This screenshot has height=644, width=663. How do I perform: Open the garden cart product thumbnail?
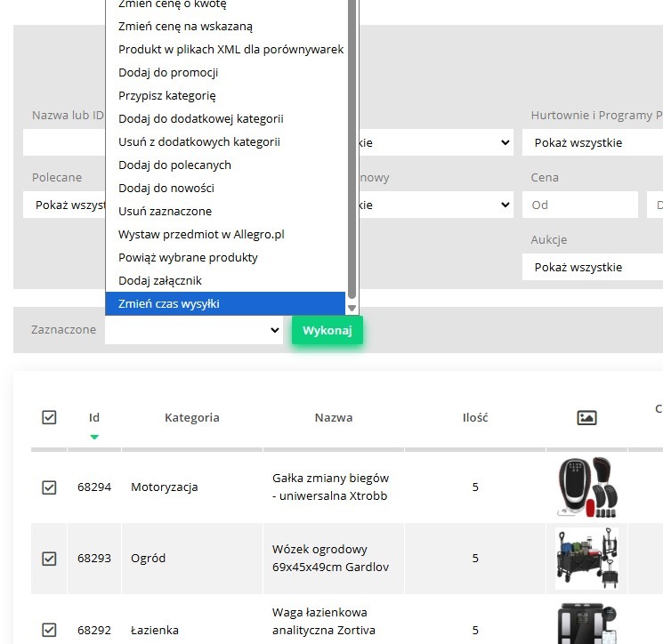[586, 559]
